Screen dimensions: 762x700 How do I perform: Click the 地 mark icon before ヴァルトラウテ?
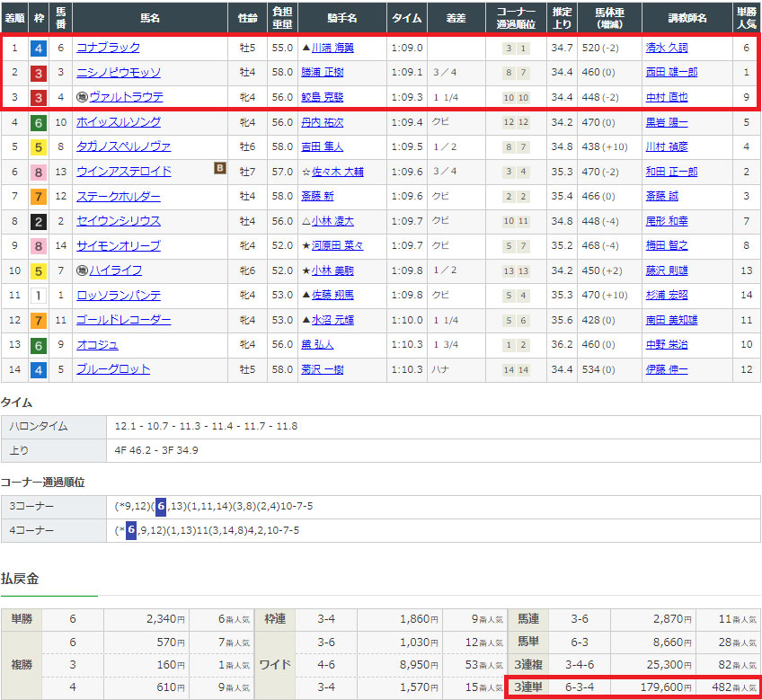click(82, 97)
